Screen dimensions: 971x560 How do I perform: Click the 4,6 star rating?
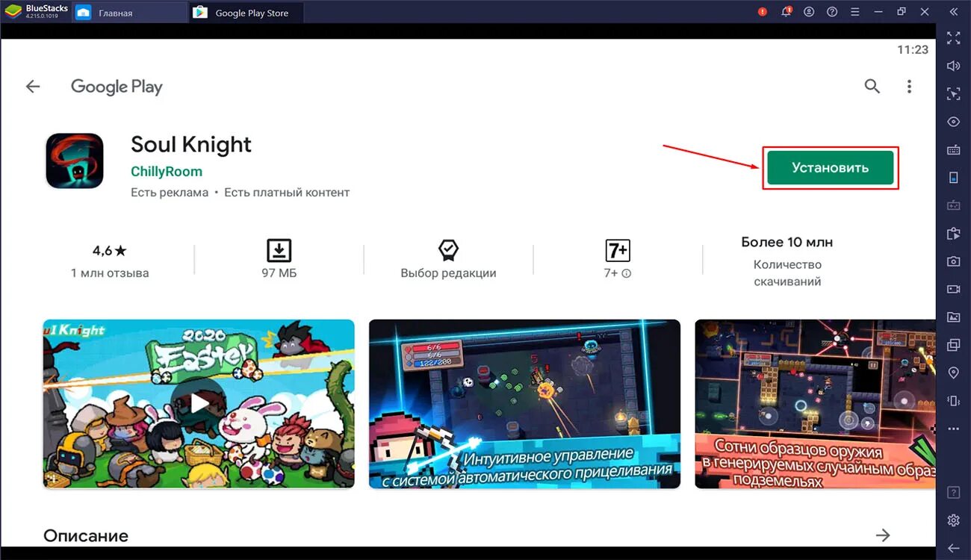point(110,250)
